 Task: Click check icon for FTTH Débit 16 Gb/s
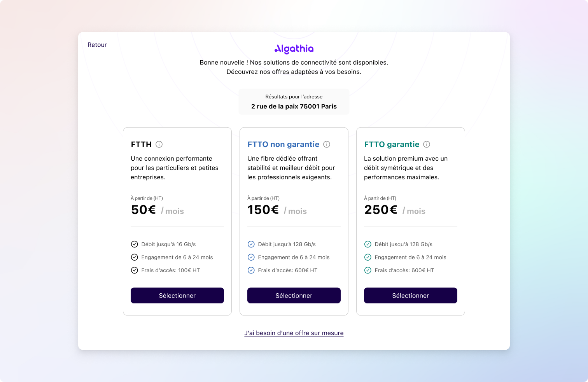tap(135, 244)
